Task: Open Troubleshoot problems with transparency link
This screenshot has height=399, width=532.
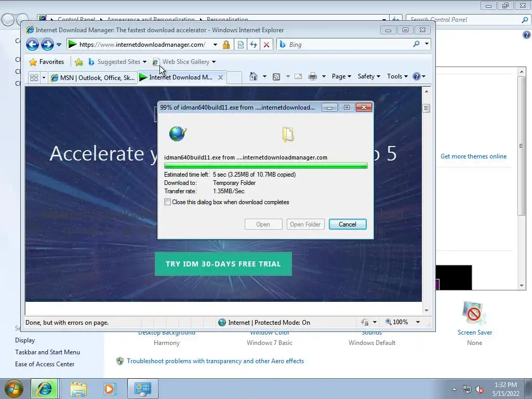Action: [215, 361]
